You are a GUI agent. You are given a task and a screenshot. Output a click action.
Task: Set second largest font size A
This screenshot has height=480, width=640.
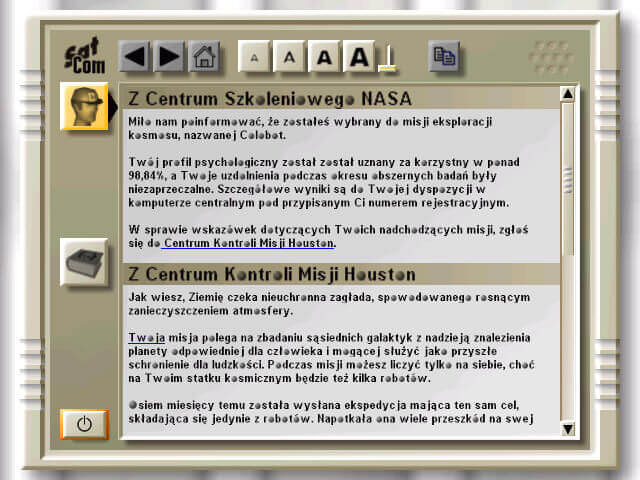click(x=324, y=56)
